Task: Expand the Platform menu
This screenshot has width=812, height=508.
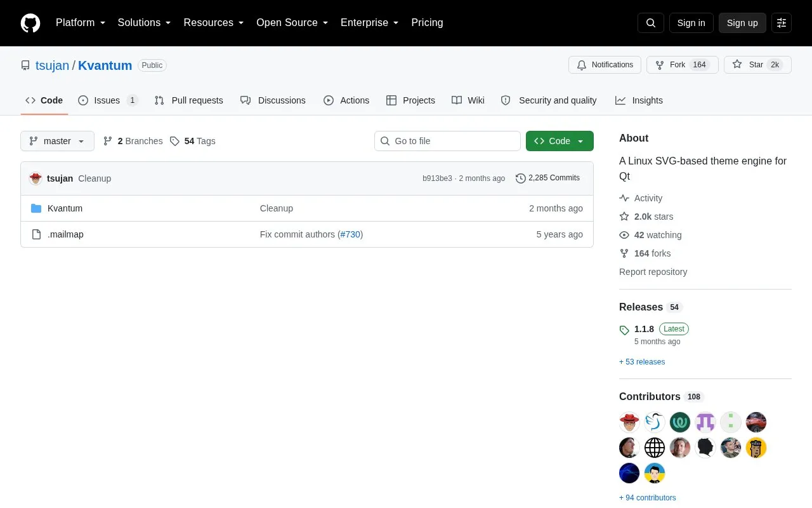Action: (x=81, y=23)
